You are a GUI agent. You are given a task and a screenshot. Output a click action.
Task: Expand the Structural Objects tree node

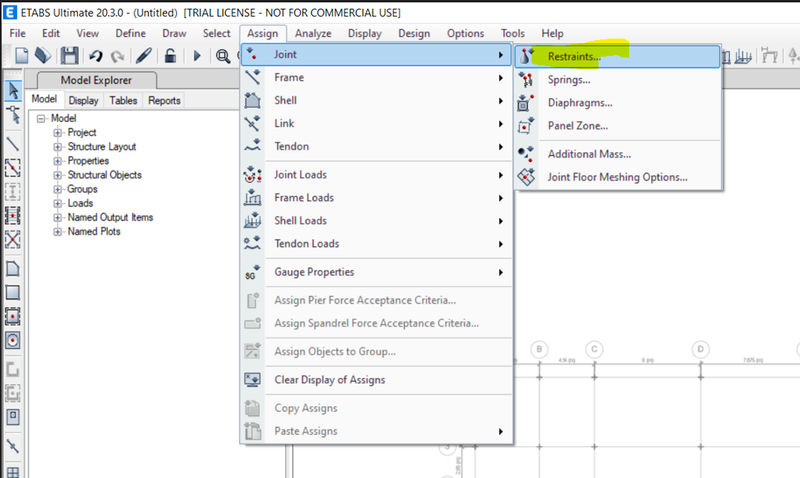(x=58, y=175)
